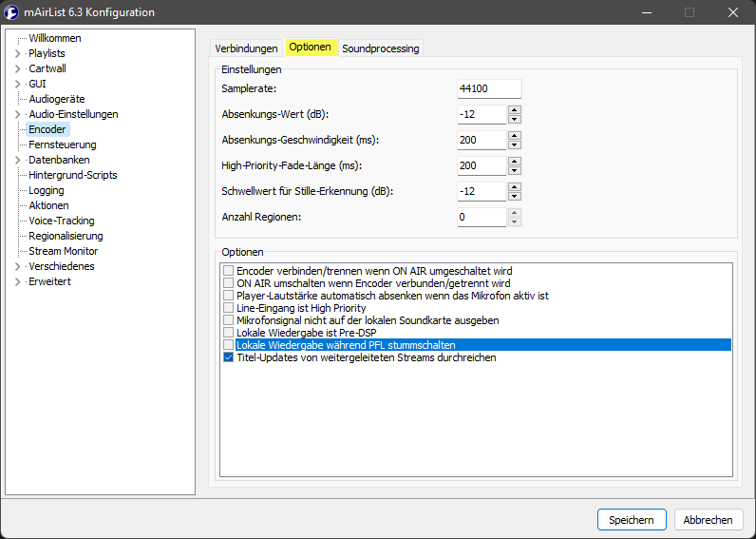Screen dimensions: 756x539
Task: Increase Anzahl Regionen with the up arrow
Action: (514, 212)
